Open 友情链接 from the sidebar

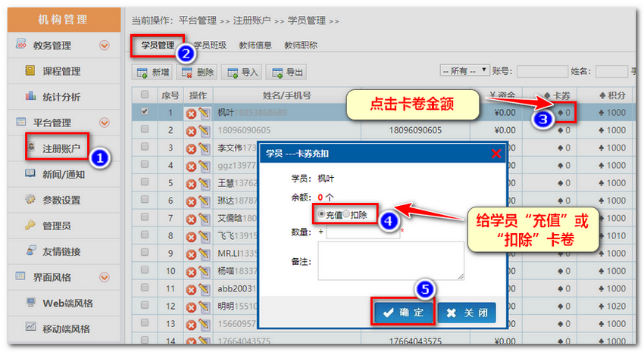tap(64, 251)
